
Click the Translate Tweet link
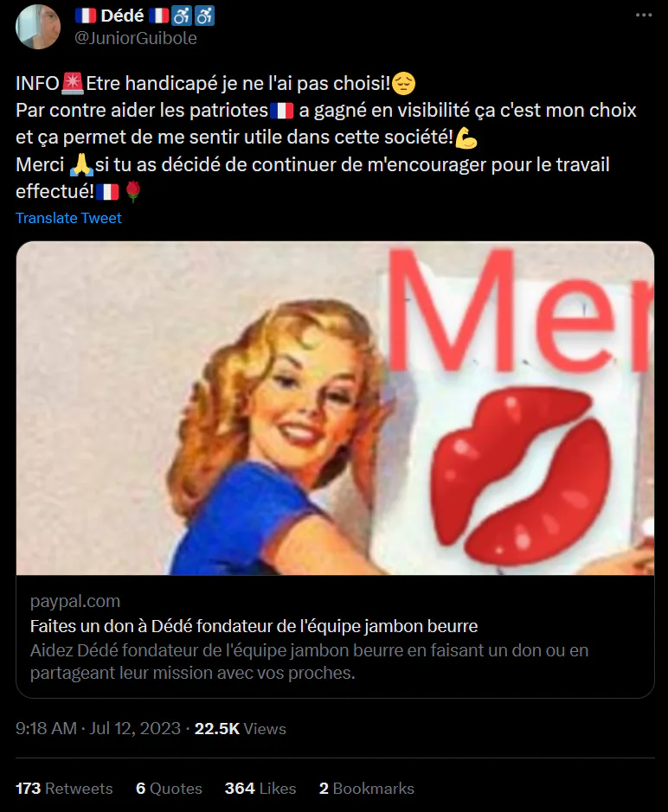pyautogui.click(x=68, y=218)
